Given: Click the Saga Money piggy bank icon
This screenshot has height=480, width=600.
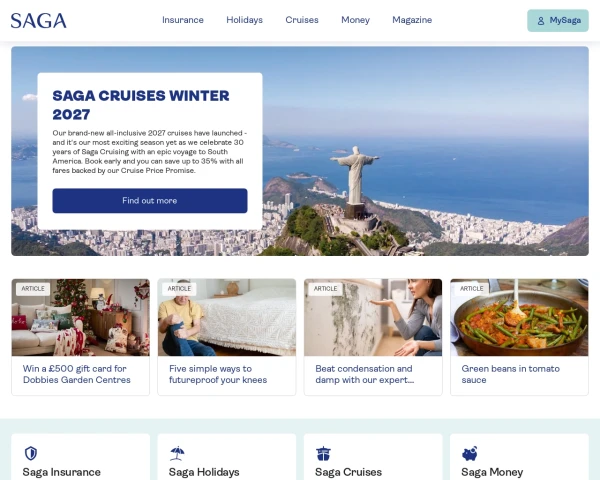Looking at the screenshot, I should coord(470,454).
